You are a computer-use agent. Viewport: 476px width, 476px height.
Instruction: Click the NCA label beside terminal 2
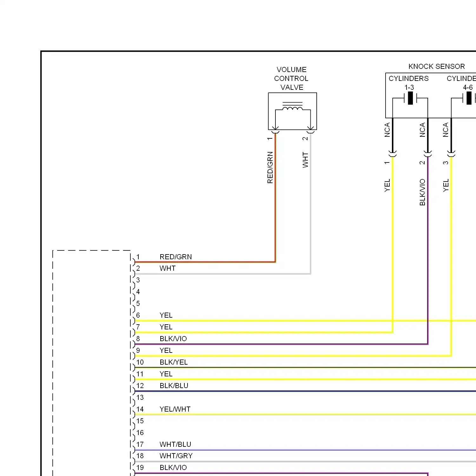click(x=422, y=130)
